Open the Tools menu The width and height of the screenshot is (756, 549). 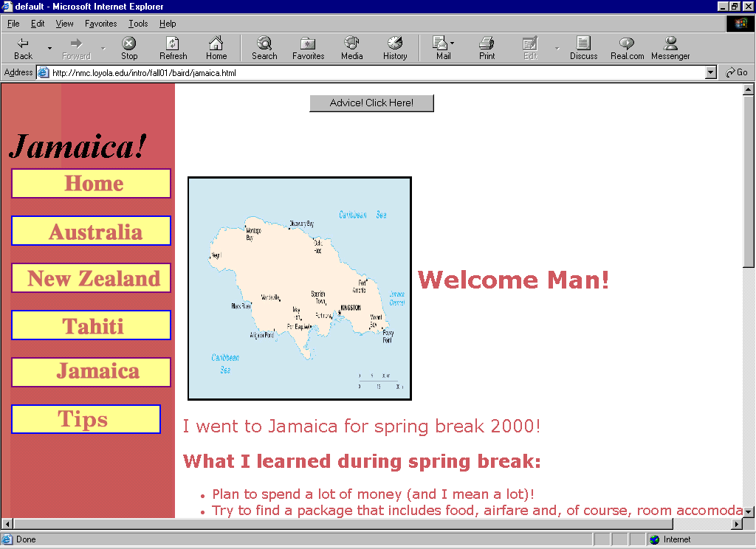point(138,24)
